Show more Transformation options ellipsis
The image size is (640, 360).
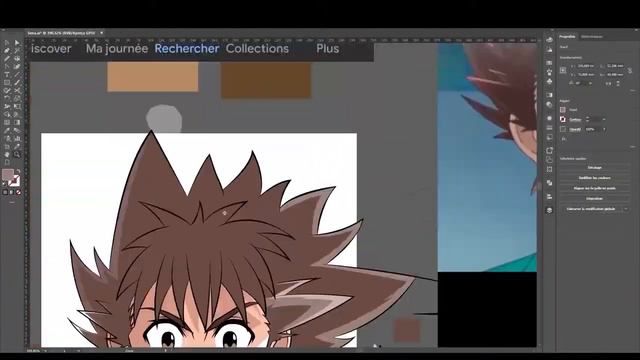[633, 90]
